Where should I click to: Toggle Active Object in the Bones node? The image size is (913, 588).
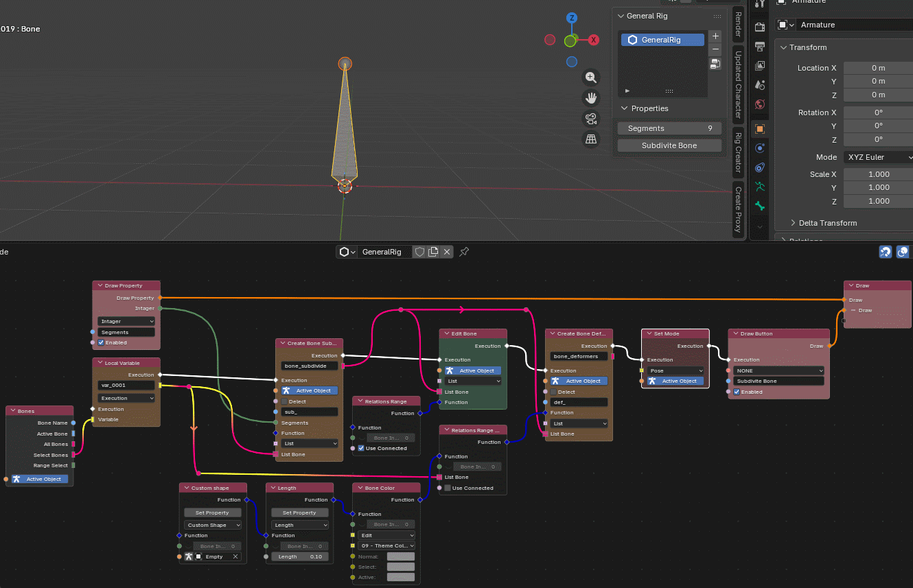[x=39, y=479]
